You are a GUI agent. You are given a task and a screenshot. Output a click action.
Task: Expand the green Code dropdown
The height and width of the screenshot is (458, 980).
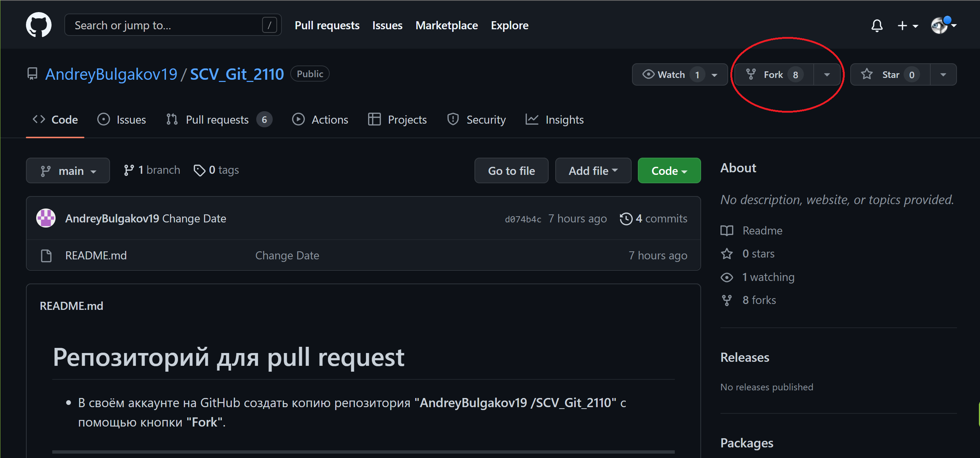669,171
